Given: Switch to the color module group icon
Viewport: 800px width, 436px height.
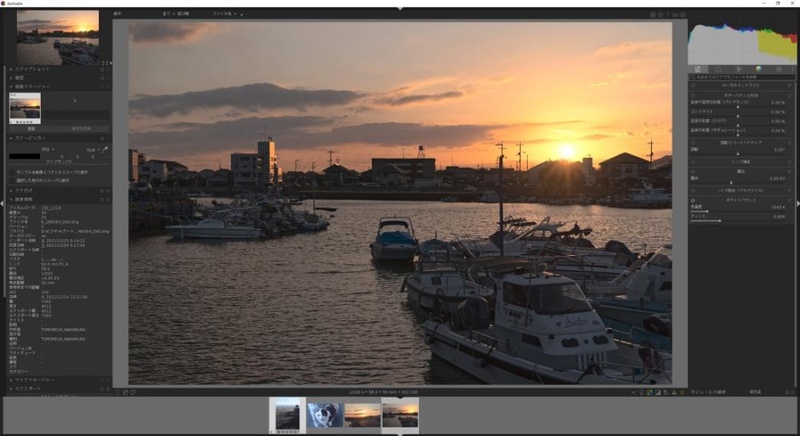Looking at the screenshot, I should coord(759,69).
